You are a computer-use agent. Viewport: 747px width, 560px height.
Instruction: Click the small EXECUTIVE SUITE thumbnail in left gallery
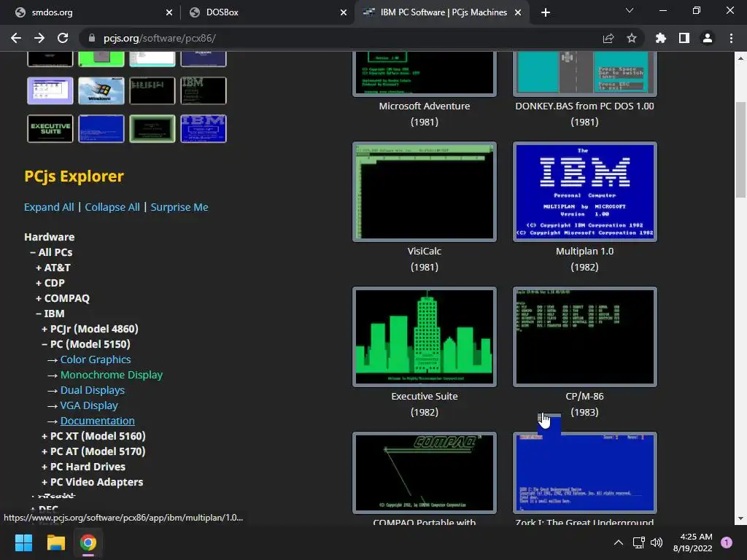tap(50, 128)
